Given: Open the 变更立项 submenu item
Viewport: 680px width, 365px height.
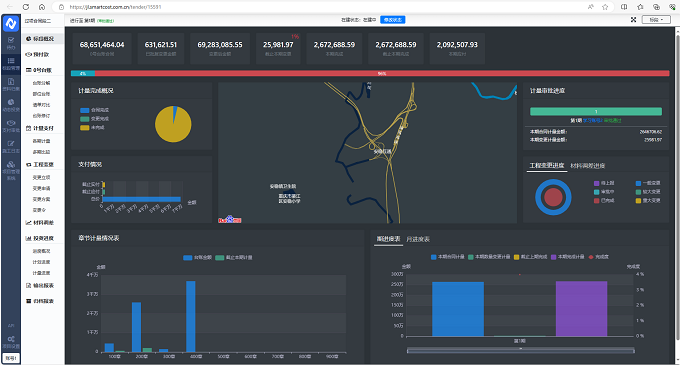Looking at the screenshot, I should coord(42,177).
